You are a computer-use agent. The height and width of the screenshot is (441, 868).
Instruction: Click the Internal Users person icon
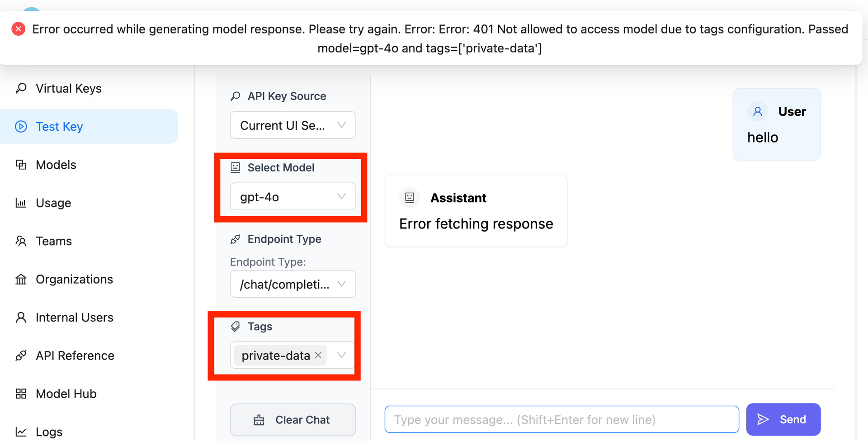(x=21, y=317)
